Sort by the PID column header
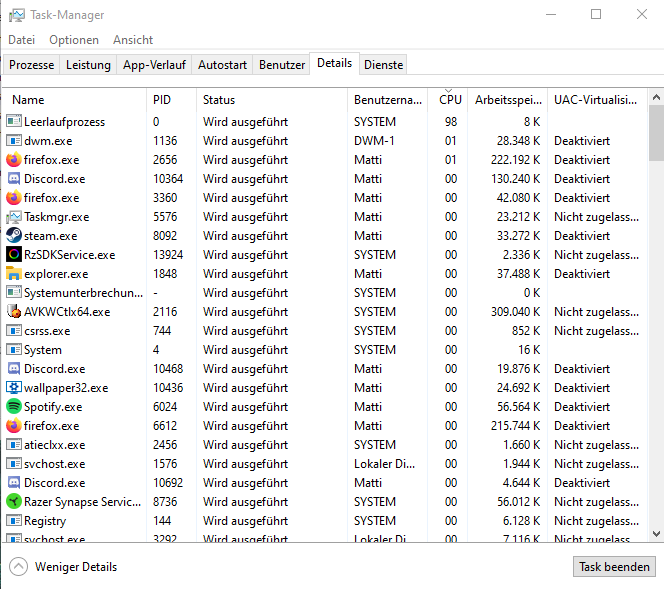 pyautogui.click(x=172, y=100)
